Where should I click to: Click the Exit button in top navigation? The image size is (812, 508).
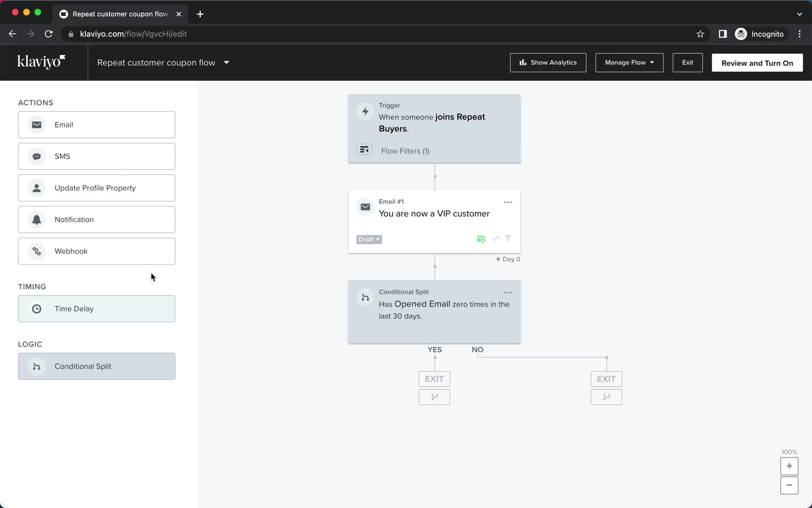(688, 63)
